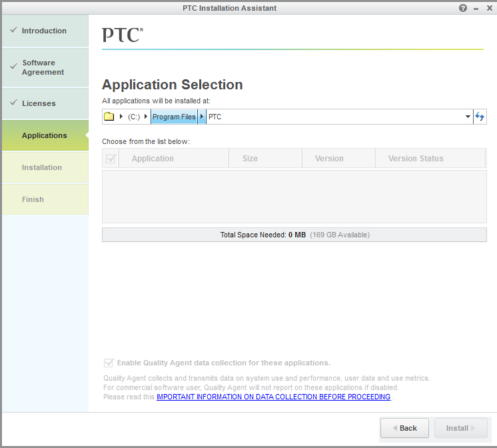Image resolution: width=497 pixels, height=448 pixels.
Task: Select the Finish step
Action: (45, 199)
